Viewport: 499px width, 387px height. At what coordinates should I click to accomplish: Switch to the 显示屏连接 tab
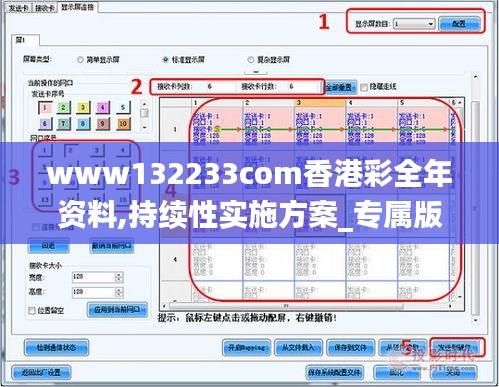tap(78, 7)
